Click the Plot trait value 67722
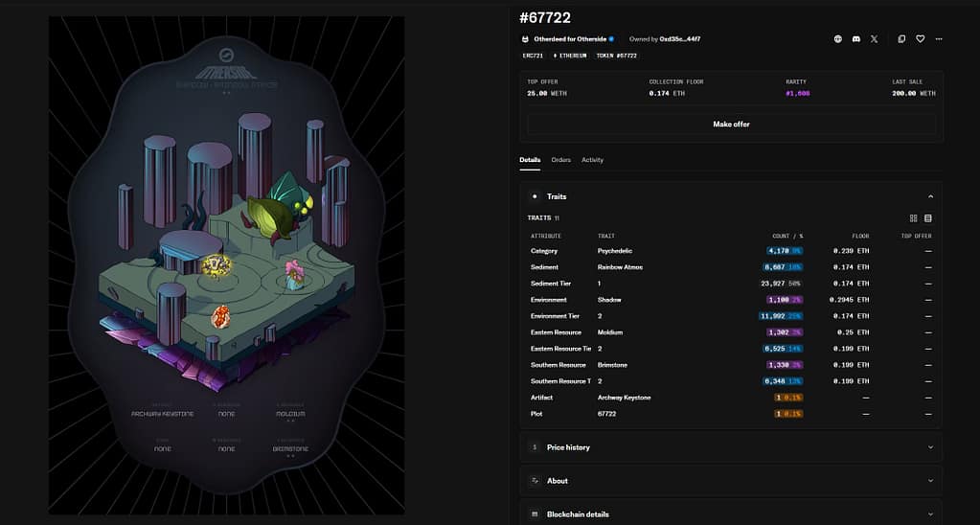980x525 pixels. 607,413
